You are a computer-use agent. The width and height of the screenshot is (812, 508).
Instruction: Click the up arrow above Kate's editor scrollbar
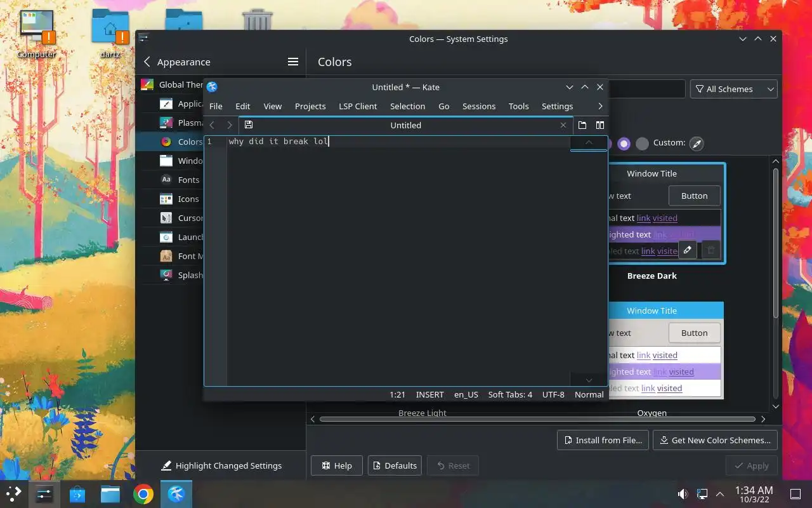pyautogui.click(x=589, y=142)
